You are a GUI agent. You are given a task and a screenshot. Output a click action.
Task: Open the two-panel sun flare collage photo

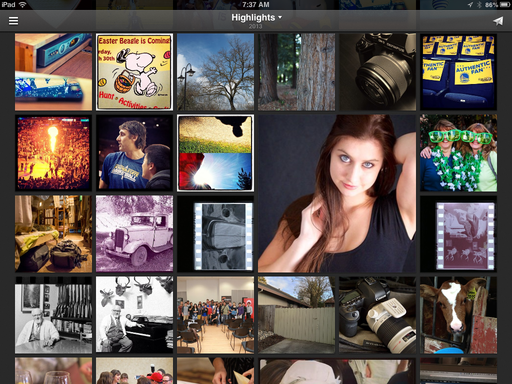[x=215, y=153]
